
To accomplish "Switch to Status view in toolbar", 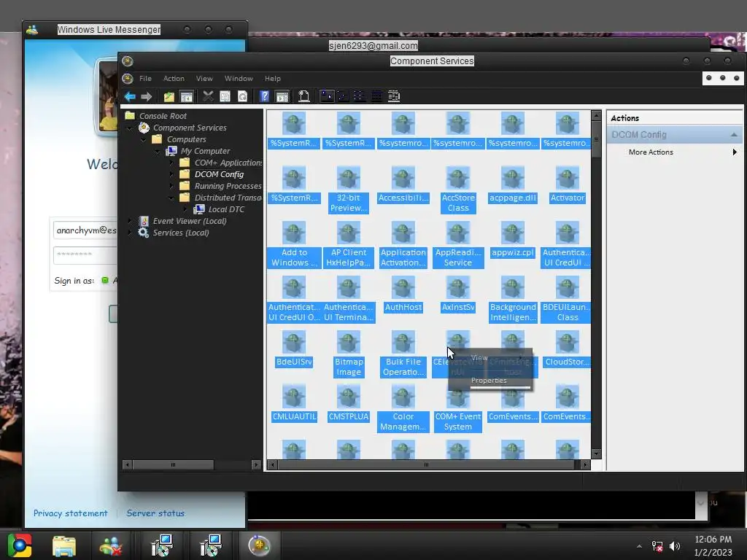I will tap(393, 96).
